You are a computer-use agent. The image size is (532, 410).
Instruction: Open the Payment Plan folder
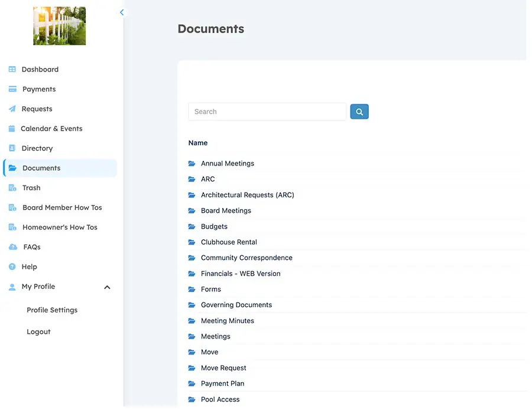223,383
